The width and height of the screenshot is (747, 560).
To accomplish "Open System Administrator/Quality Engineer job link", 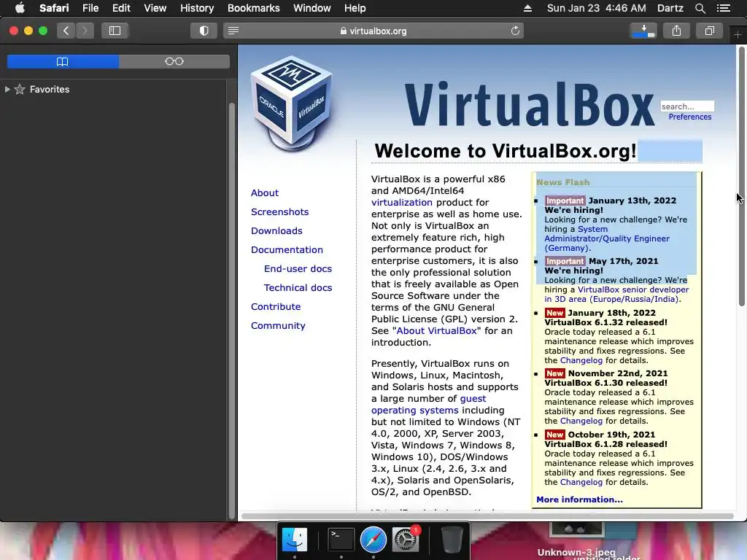I will [607, 238].
